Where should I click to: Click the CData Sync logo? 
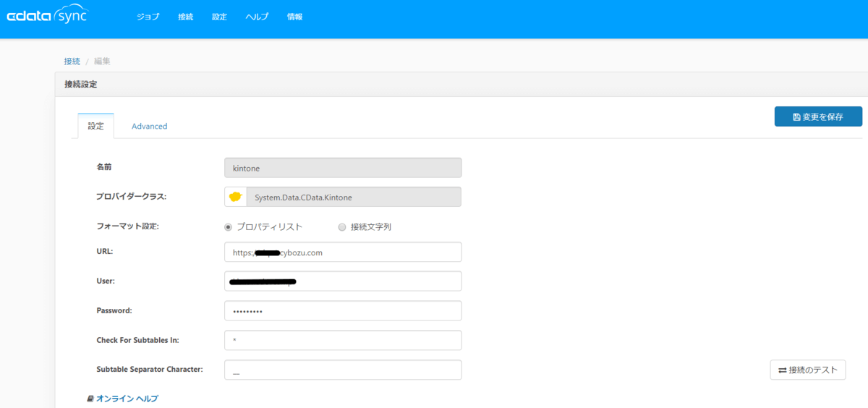point(47,15)
